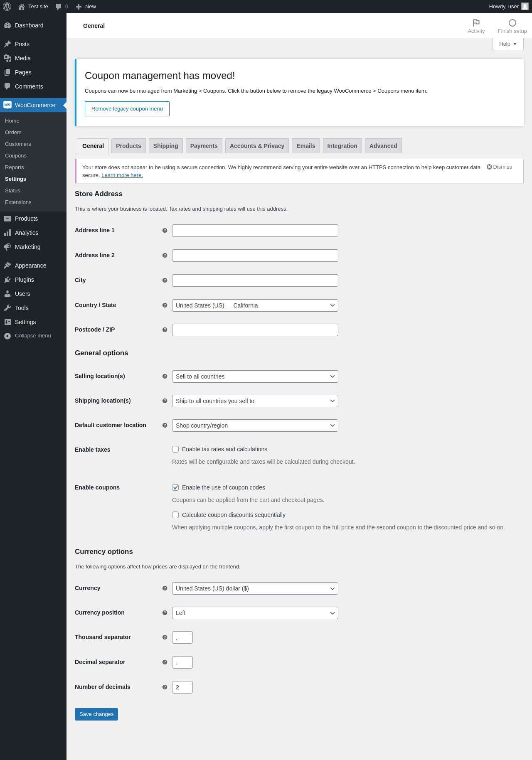The height and width of the screenshot is (760, 532).
Task: Switch to the Products settings tab
Action: (x=128, y=146)
